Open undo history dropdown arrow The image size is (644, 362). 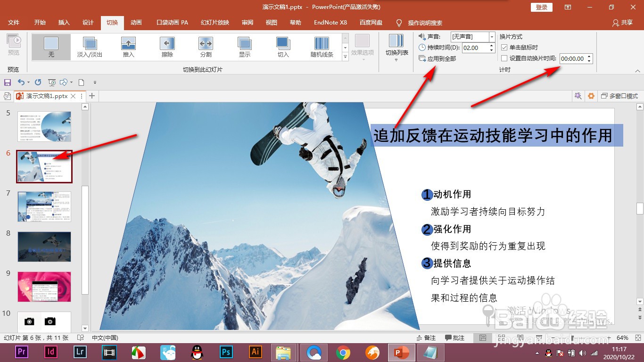point(28,82)
